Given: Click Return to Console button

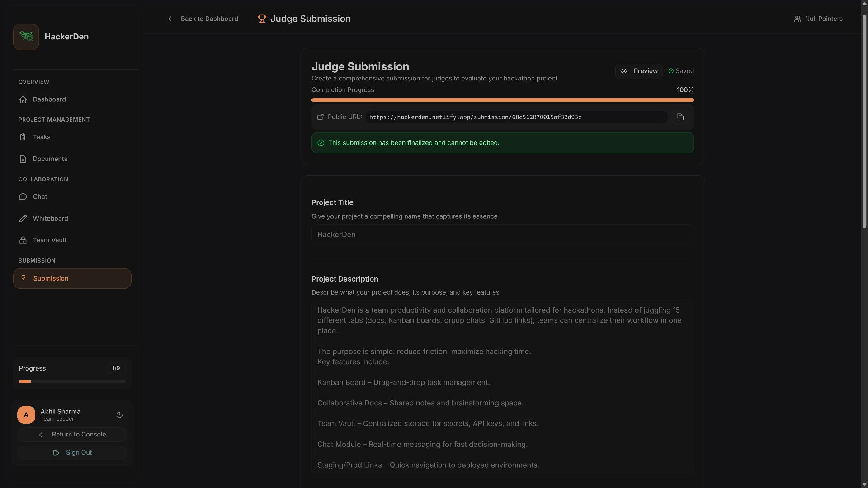Looking at the screenshot, I should point(72,435).
